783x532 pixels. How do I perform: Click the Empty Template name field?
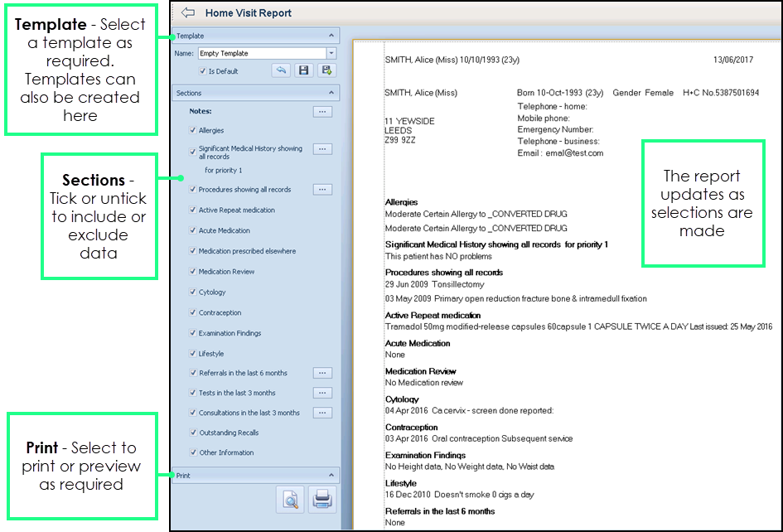(x=261, y=54)
